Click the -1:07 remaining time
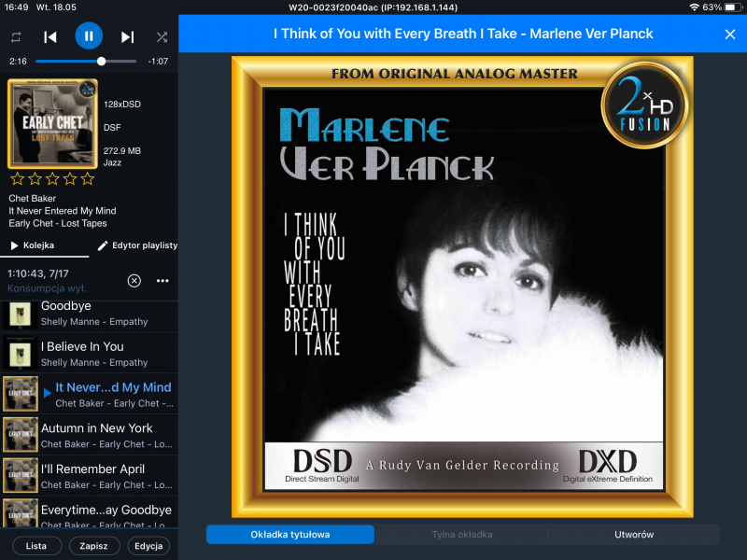Screen dimensions: 747x560 (158, 62)
